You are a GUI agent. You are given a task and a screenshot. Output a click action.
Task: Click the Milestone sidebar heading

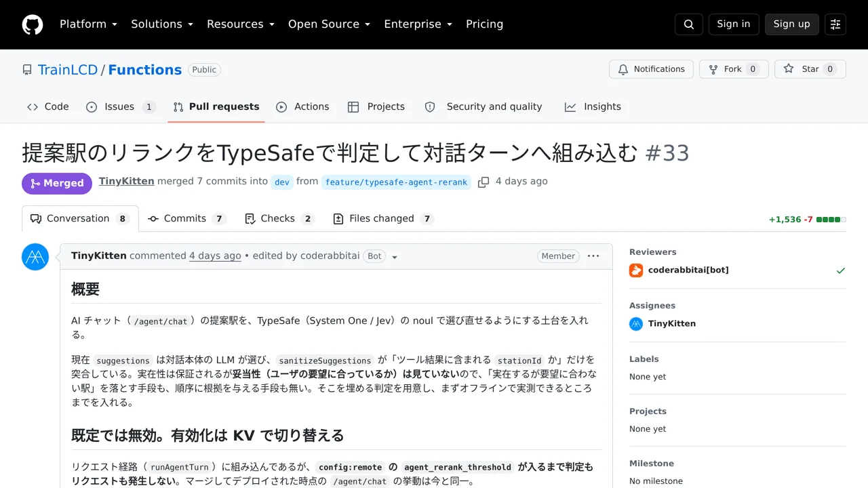[652, 464]
